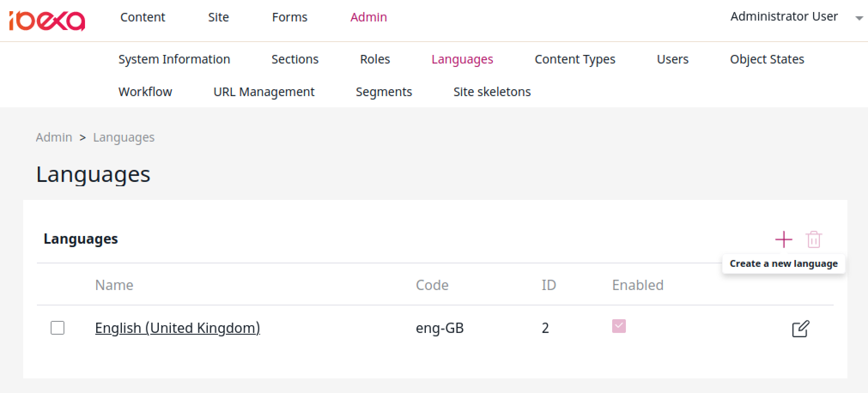The image size is (868, 393).
Task: Click the Ibexa logo
Action: 47,21
